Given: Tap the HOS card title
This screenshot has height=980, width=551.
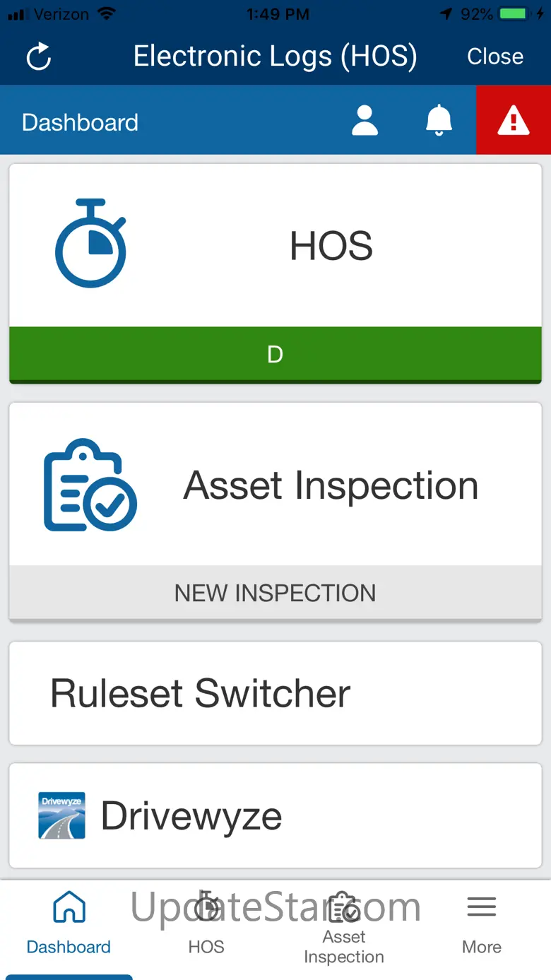Looking at the screenshot, I should 331,246.
